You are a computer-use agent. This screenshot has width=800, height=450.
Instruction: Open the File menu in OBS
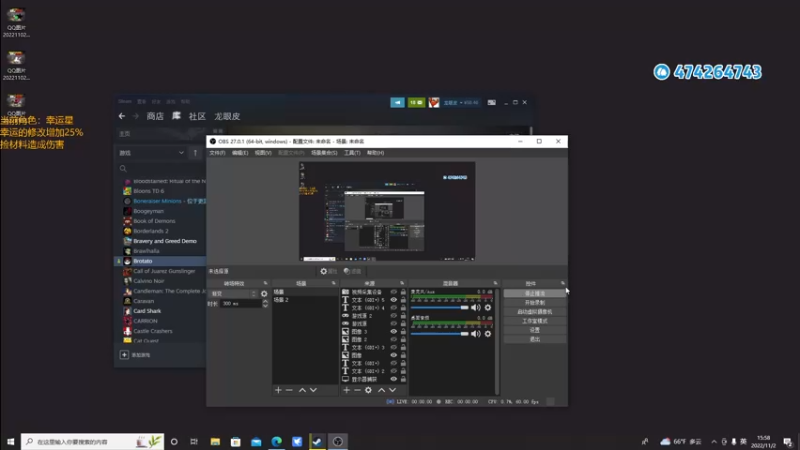tap(217, 153)
